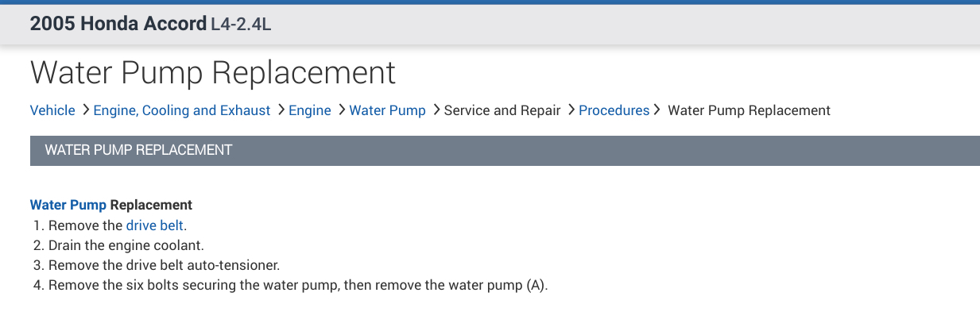Follow the blue Water Pump link above the steps
This screenshot has height=331, width=980.
click(68, 205)
